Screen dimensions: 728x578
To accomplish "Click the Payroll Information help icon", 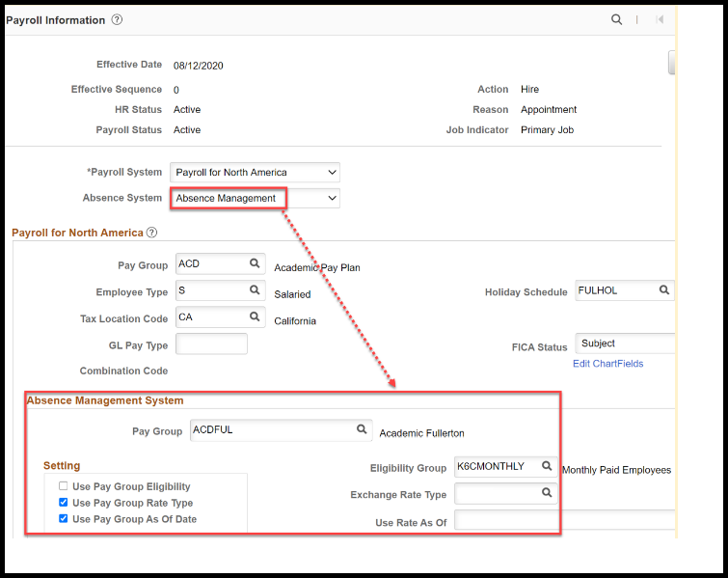I will click(117, 19).
